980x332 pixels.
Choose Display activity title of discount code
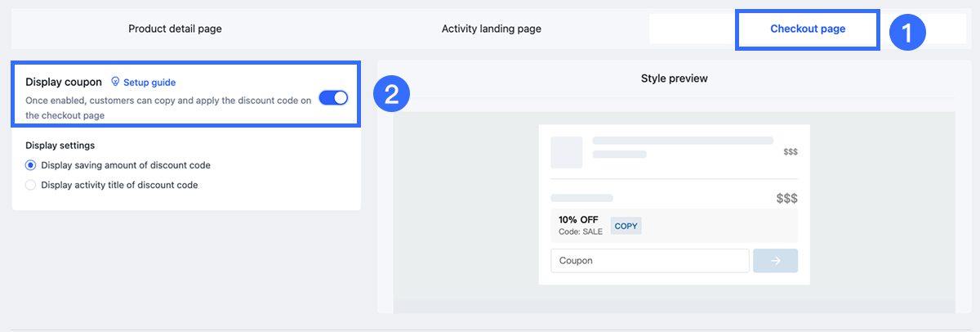[31, 185]
